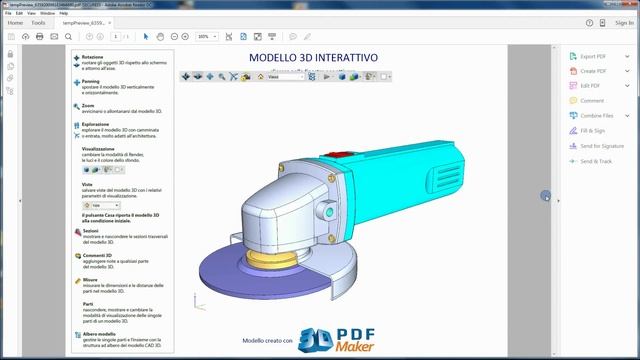The width and height of the screenshot is (640, 360).
Task: Open the File menu
Action: [x=8, y=13]
